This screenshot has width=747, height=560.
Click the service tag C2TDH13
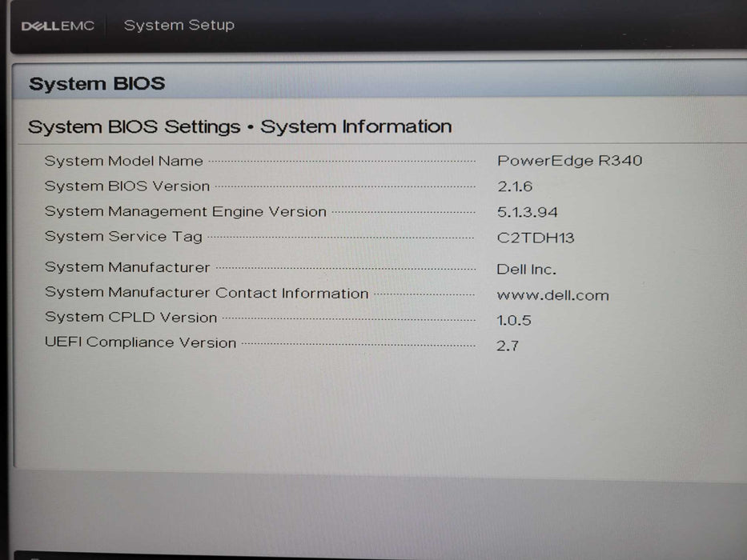pyautogui.click(x=538, y=237)
